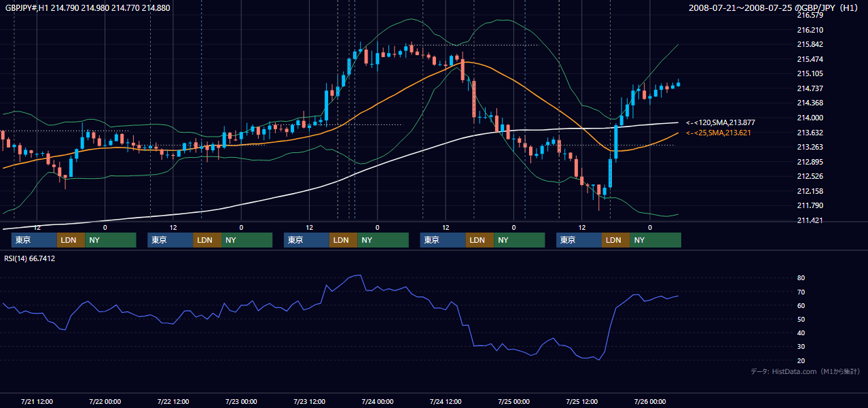868x408 pixels.
Task: Click the HistData.com data source credit
Action: [805, 372]
